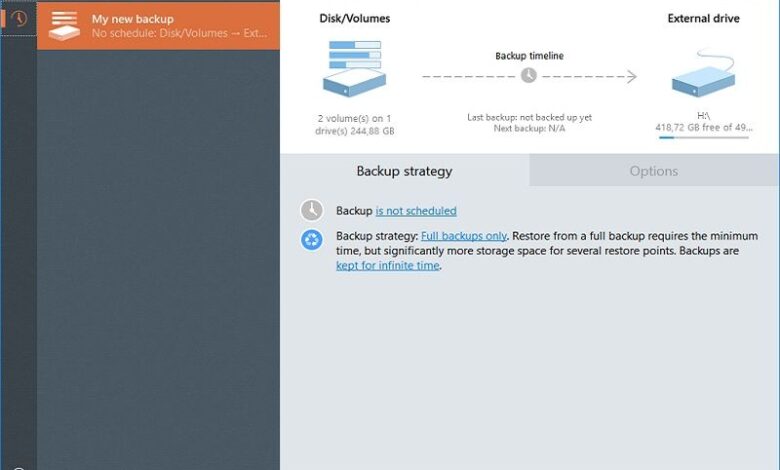The width and height of the screenshot is (780, 470).
Task: Click the blue circular arrows backup strategy icon
Action: pyautogui.click(x=312, y=239)
